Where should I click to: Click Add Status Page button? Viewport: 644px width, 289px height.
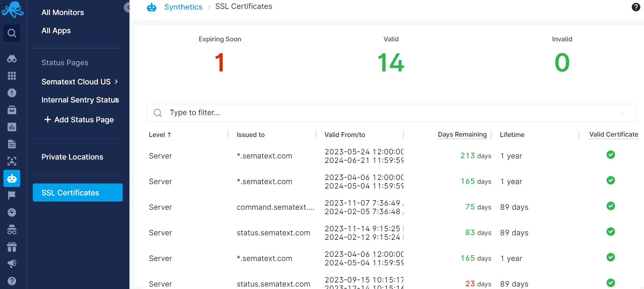[79, 120]
